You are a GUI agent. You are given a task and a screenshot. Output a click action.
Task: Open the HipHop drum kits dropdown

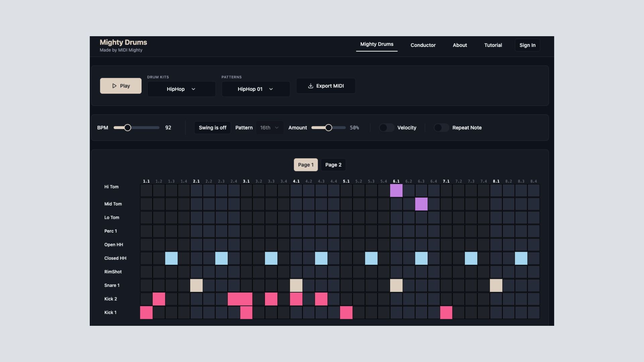[181, 89]
